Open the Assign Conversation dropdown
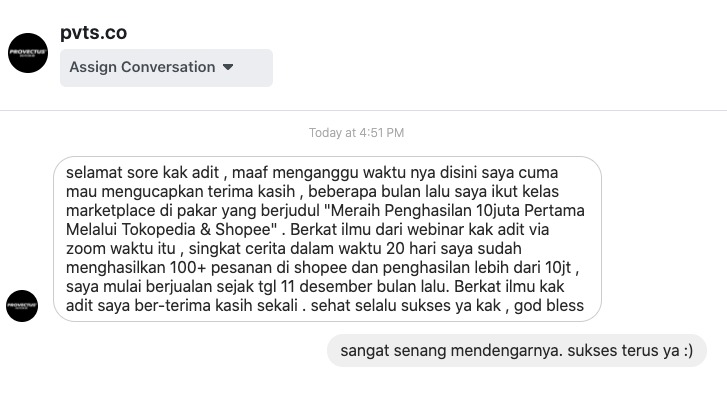Screen dimensions: 727x396 coord(166,68)
